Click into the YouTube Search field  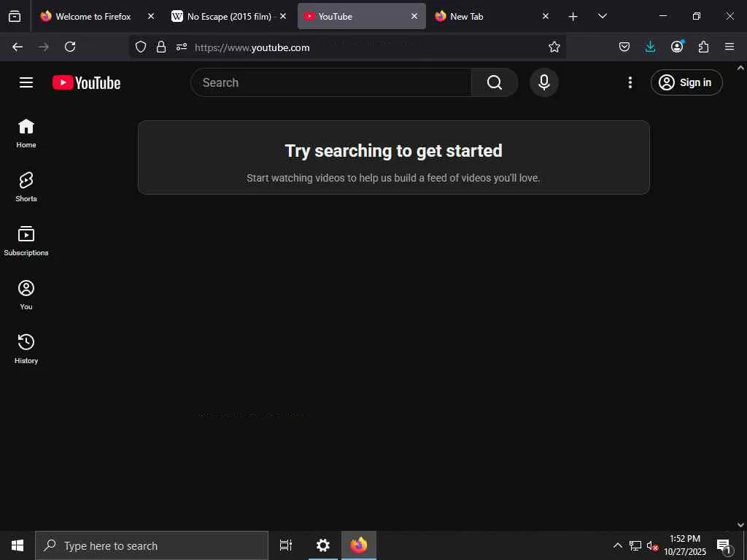coord(331,82)
